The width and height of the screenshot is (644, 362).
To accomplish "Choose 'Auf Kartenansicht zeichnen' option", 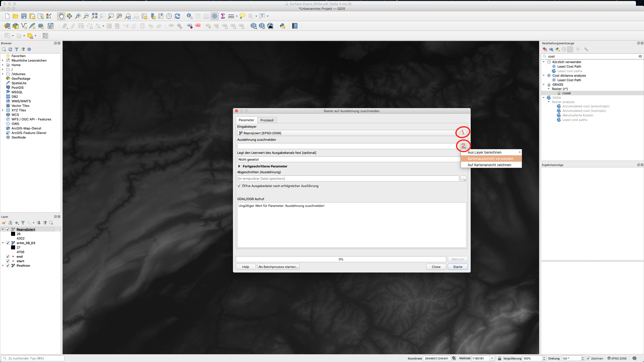I will [x=491, y=165].
